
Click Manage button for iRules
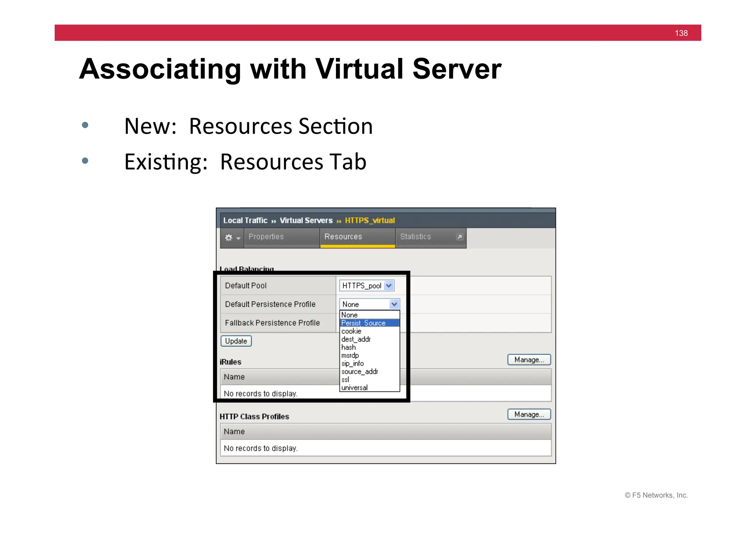tap(529, 360)
